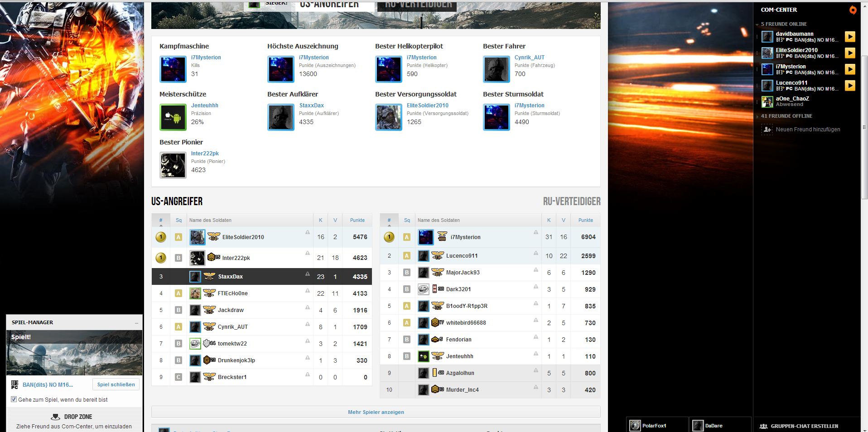Click the group chat icon
868x432 pixels.
(763, 426)
